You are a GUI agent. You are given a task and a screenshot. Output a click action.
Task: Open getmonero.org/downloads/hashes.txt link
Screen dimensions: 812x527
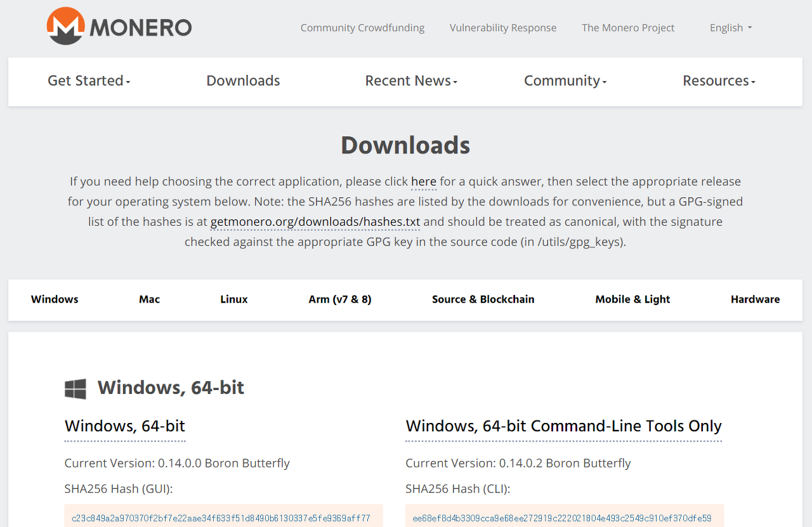[x=315, y=222]
